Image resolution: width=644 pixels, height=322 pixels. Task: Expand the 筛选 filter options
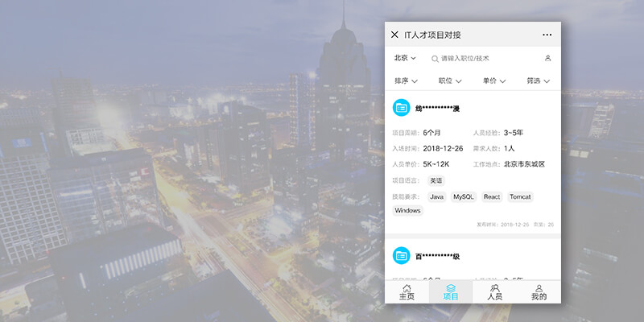pos(538,80)
